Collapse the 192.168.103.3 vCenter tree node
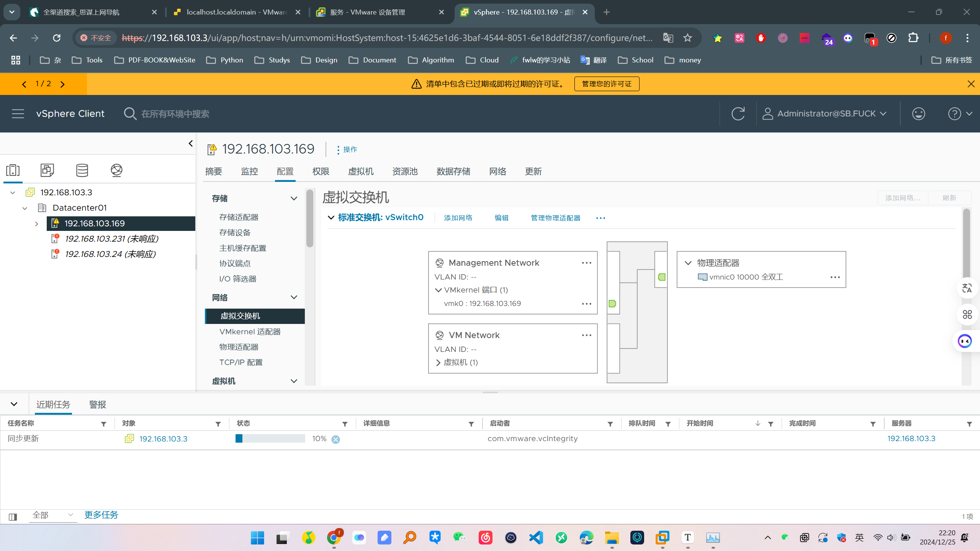The height and width of the screenshot is (551, 980). tap(13, 193)
